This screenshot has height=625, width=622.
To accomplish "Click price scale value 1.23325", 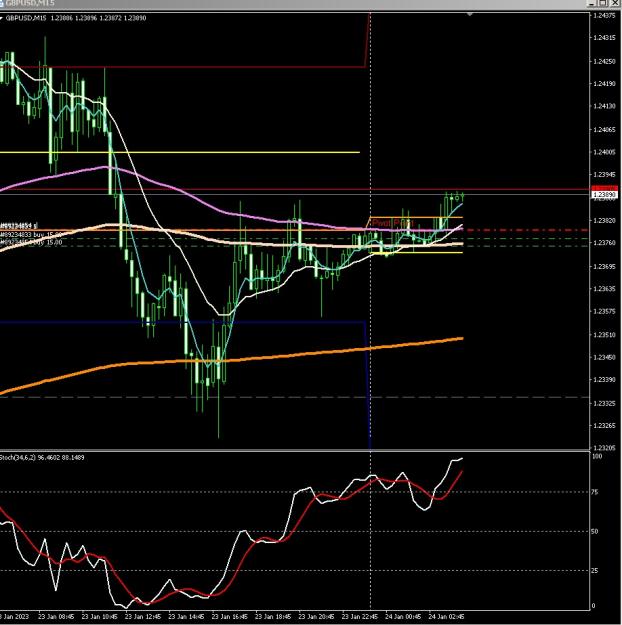I will pyautogui.click(x=604, y=404).
